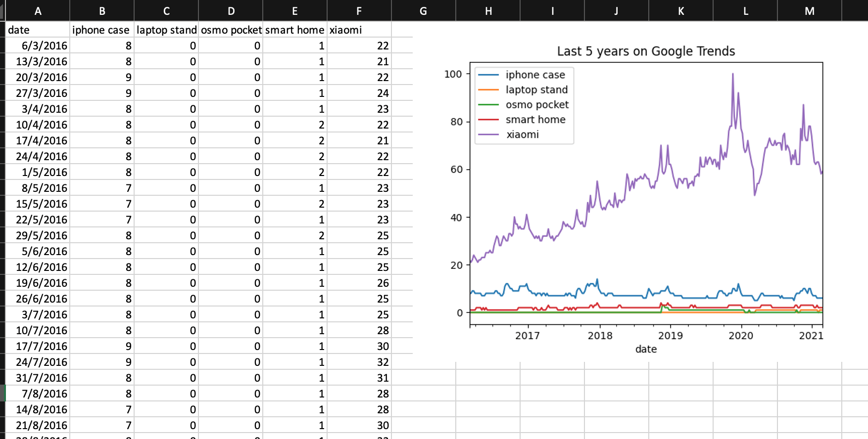The image size is (868, 439).
Task: Select the date cell 22/5/2016
Action: [x=38, y=219]
